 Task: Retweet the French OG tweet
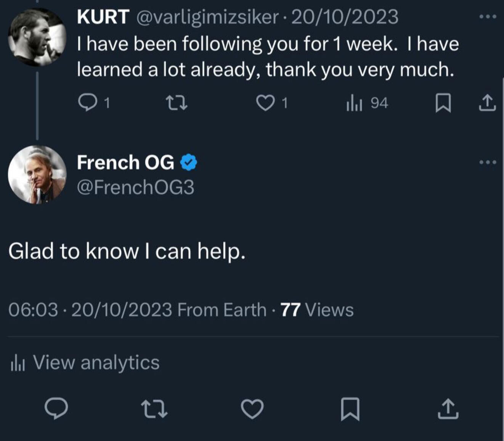point(154,409)
